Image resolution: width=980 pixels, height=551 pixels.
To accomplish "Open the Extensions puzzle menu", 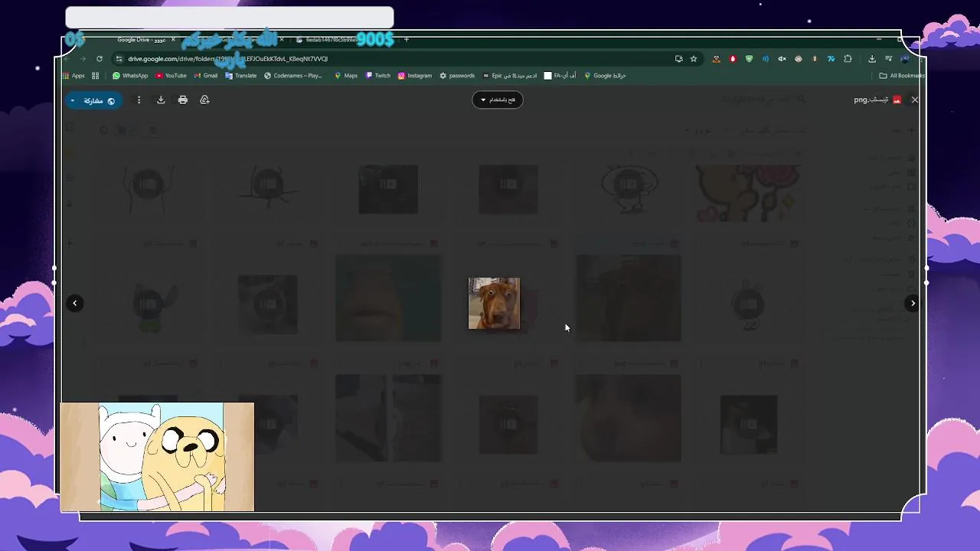I will point(848,59).
